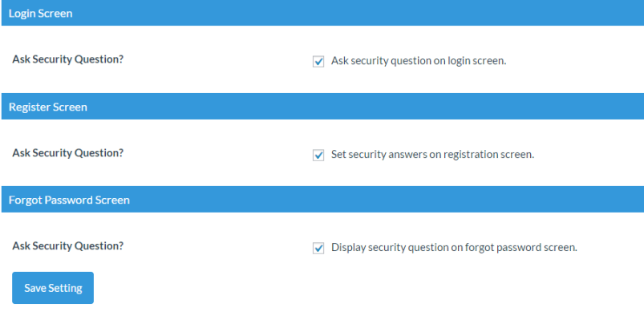Click "Ask Security Question?" label under Login Screen
Image resolution: width=644 pixels, height=324 pixels.
click(68, 59)
